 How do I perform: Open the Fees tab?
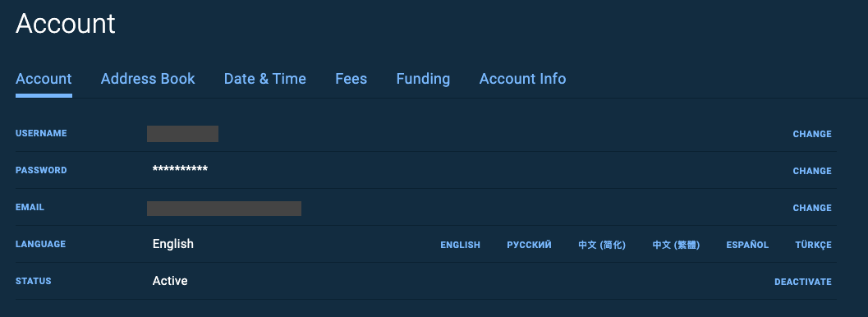[x=351, y=79]
